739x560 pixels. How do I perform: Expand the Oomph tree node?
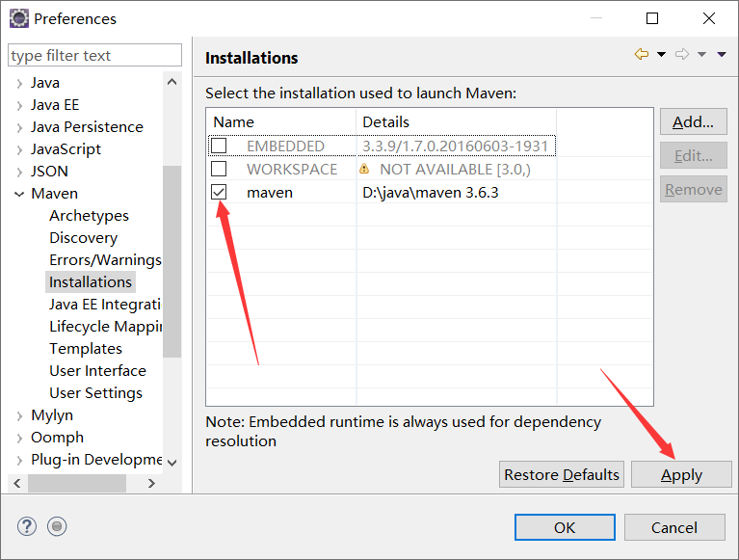pos(19,438)
